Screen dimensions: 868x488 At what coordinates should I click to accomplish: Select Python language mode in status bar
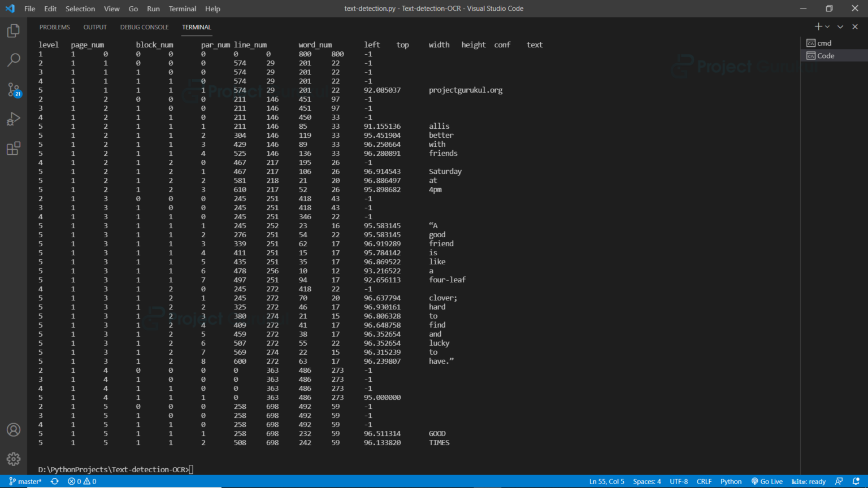[x=731, y=481]
